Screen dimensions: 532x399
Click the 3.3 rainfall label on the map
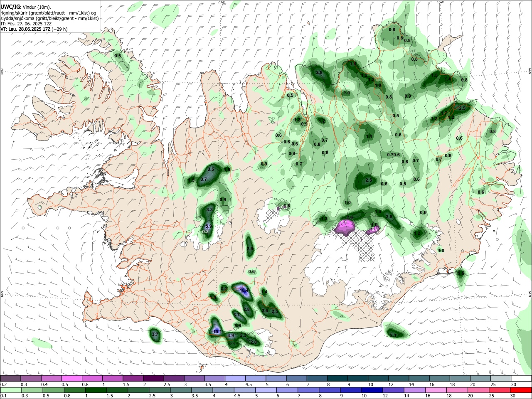tap(209, 209)
